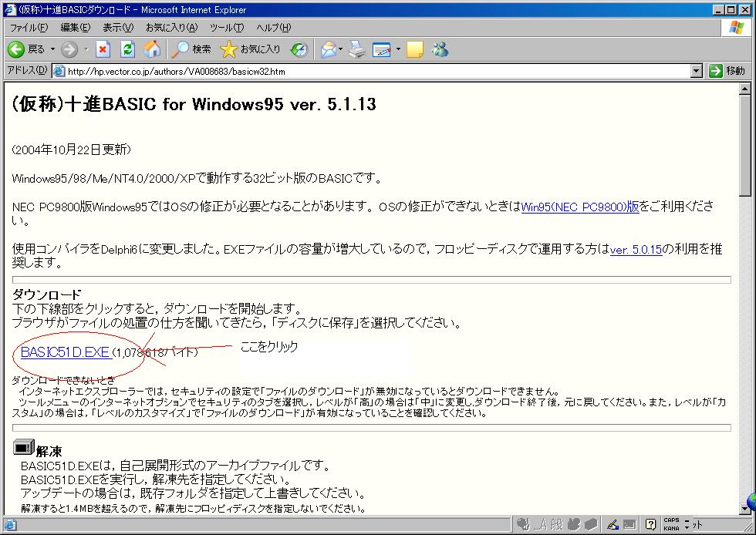
Task: Open the 表示(V) menu
Action: [x=118, y=28]
